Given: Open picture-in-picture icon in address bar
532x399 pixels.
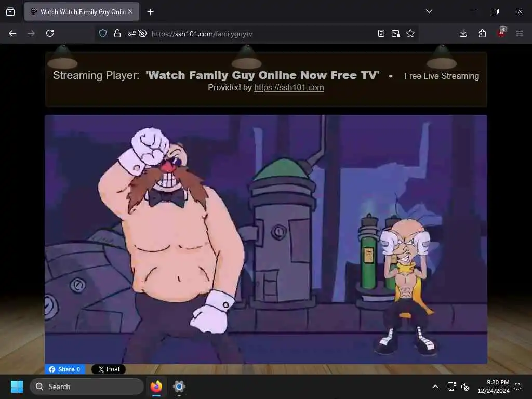Looking at the screenshot, I should pyautogui.click(x=395, y=33).
